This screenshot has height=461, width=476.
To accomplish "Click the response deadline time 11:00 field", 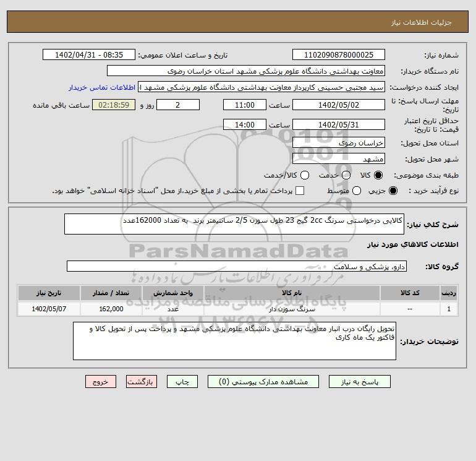I will pyautogui.click(x=245, y=105).
